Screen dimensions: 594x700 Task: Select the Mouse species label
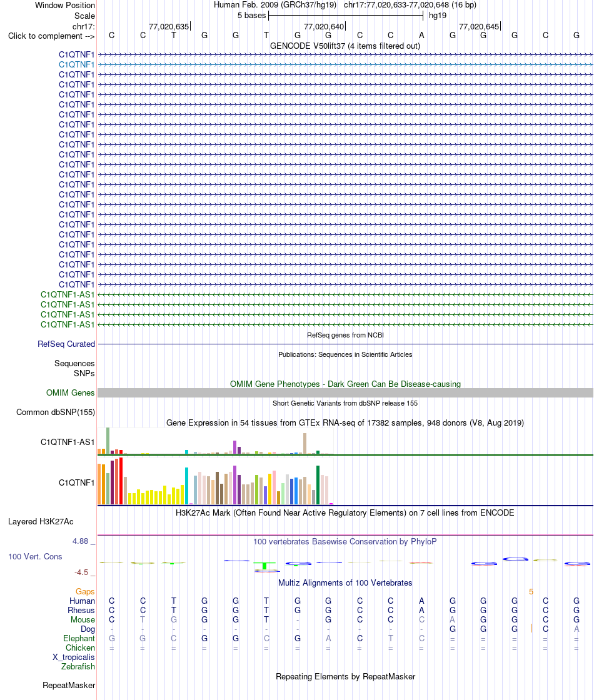[x=83, y=619]
